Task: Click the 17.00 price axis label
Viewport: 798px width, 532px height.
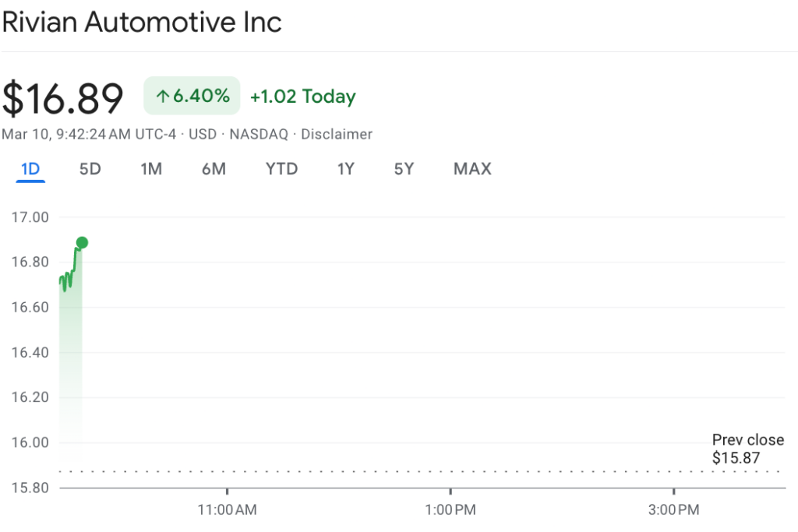Action: click(30, 217)
